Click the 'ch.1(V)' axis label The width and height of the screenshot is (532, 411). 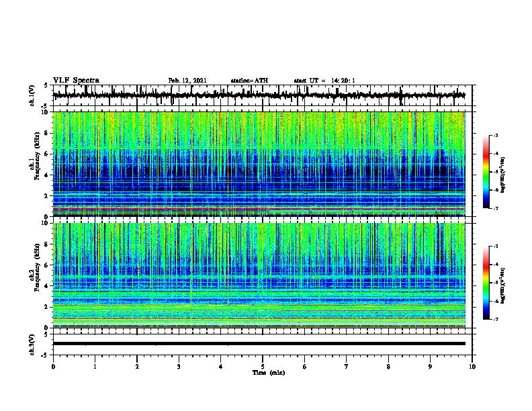tap(32, 95)
